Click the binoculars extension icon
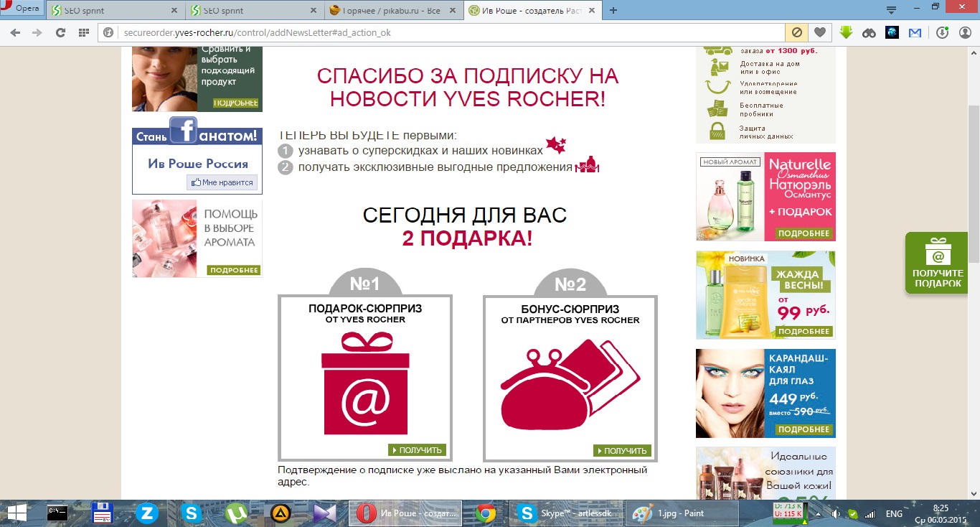 (869, 32)
